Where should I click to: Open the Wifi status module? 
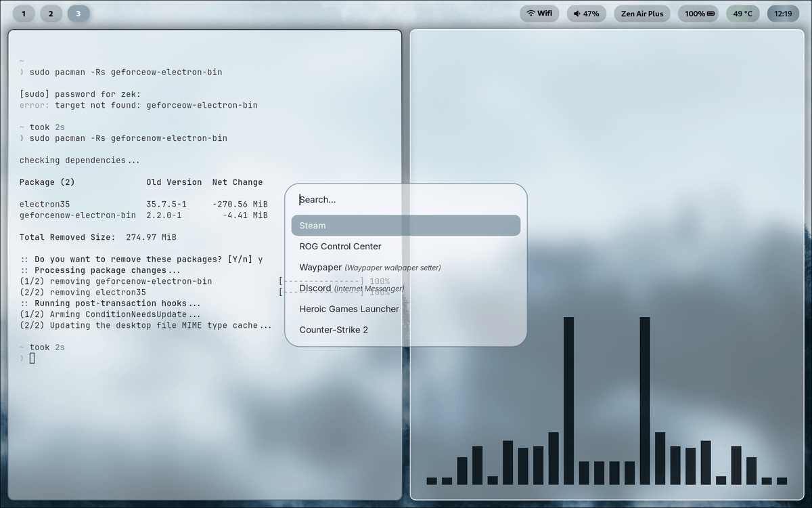pyautogui.click(x=540, y=14)
